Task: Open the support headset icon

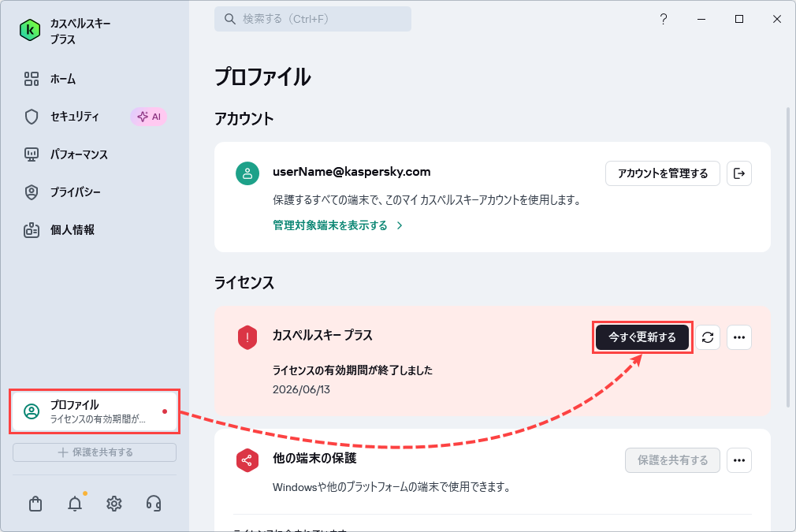Action: 154,504
